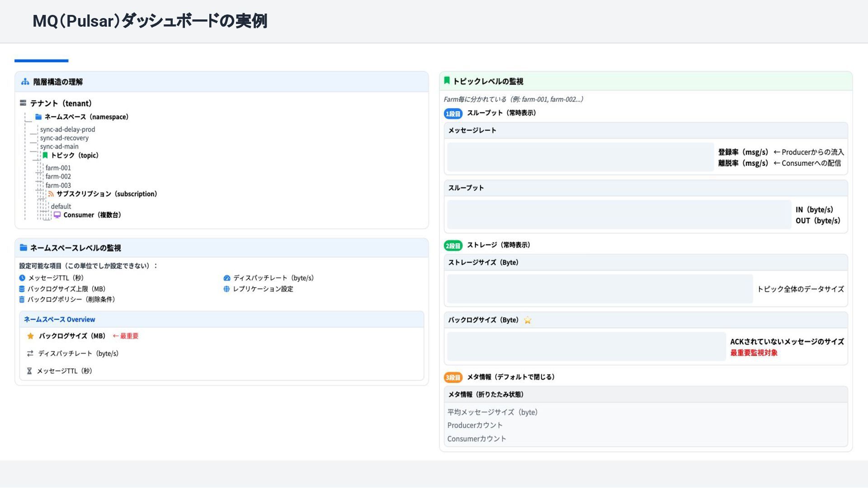Click the gauge icon beside ディスパッチレート
This screenshot has width=868, height=488.
(x=227, y=278)
